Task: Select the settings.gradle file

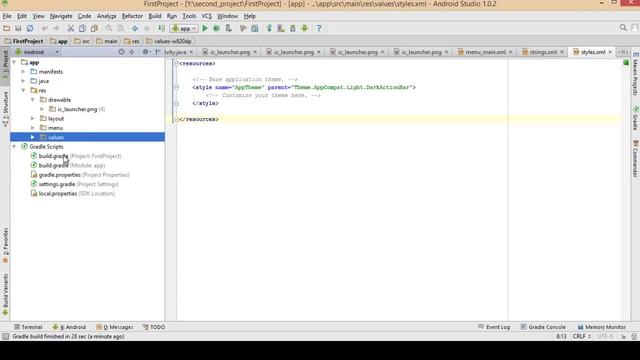Action: [74, 184]
